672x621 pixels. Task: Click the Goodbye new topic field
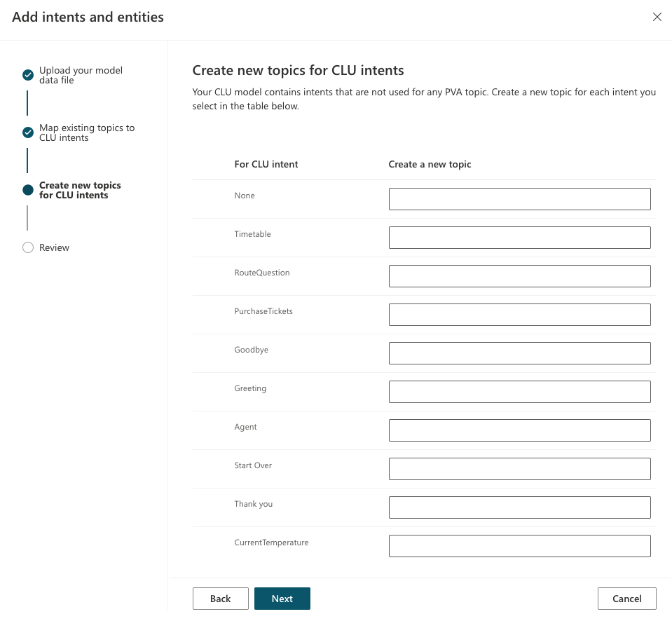[519, 353]
